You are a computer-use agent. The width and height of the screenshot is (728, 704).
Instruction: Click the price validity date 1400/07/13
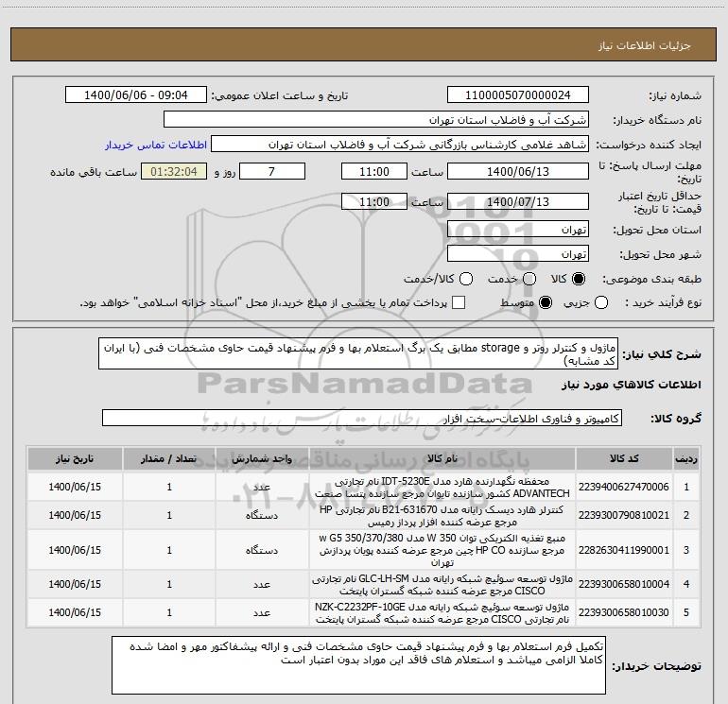click(518, 201)
